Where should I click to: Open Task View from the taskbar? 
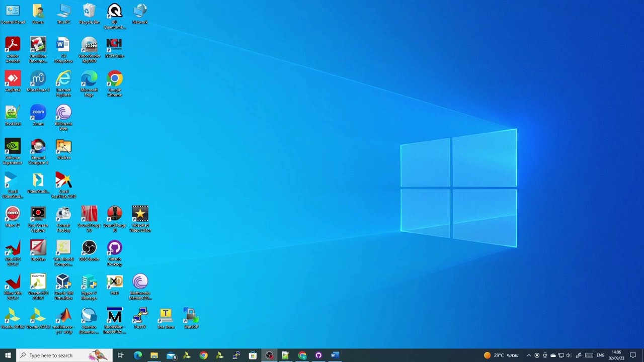coord(121,355)
